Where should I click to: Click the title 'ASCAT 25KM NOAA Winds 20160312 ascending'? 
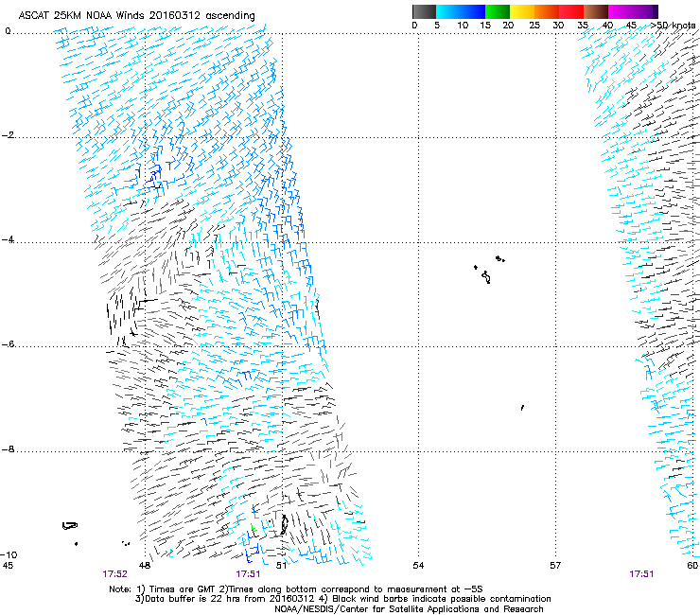136,16
